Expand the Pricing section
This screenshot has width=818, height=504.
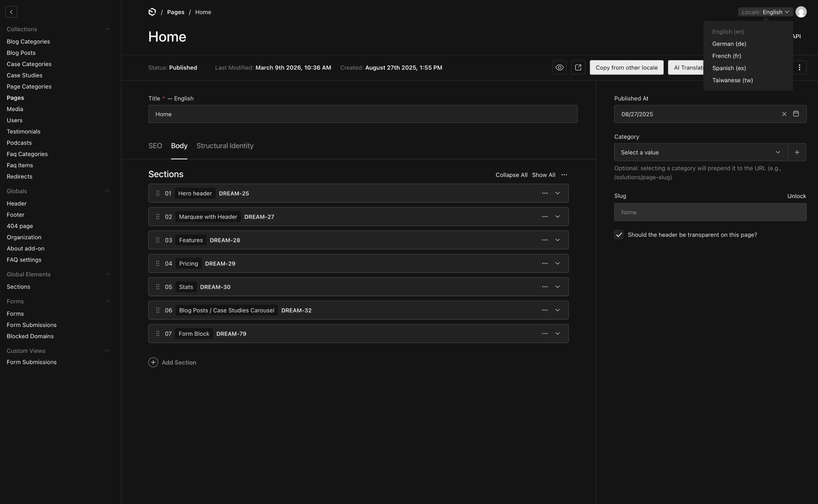click(557, 263)
